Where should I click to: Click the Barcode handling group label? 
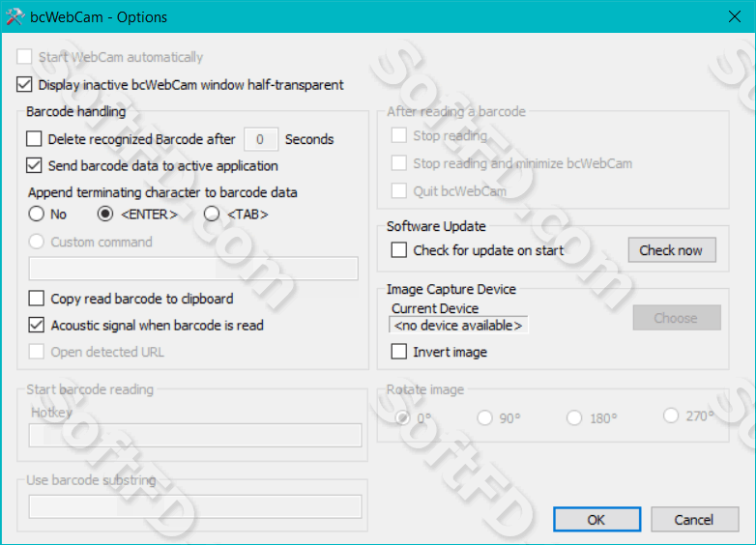click(x=75, y=111)
